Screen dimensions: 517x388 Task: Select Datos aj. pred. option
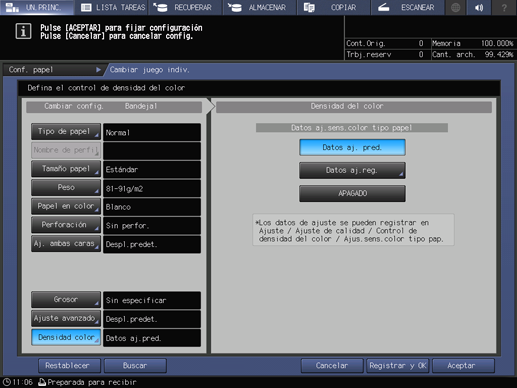tap(352, 147)
